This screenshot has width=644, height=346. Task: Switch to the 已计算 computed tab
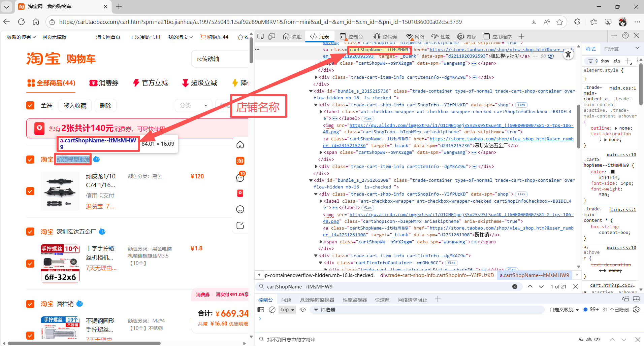point(611,49)
